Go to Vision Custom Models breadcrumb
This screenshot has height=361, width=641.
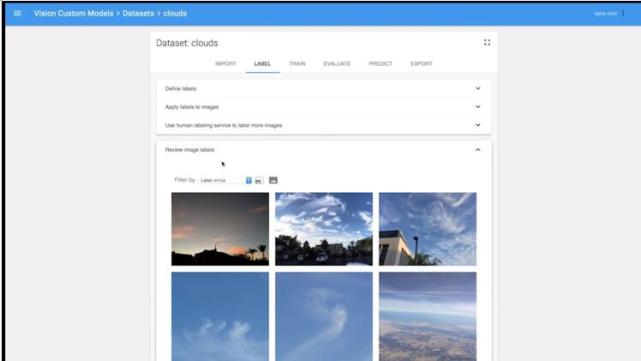(74, 13)
